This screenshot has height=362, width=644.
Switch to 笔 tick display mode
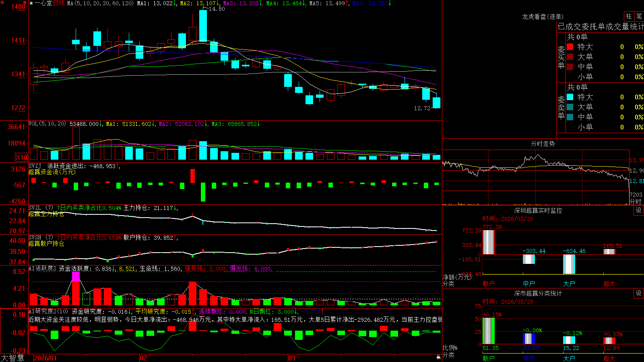(639, 16)
